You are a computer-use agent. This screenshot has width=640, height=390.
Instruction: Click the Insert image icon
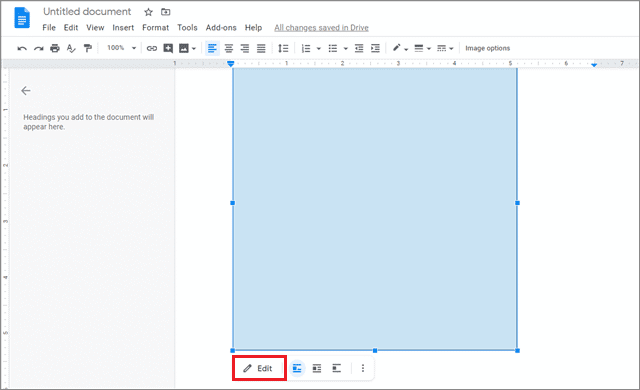pos(184,48)
